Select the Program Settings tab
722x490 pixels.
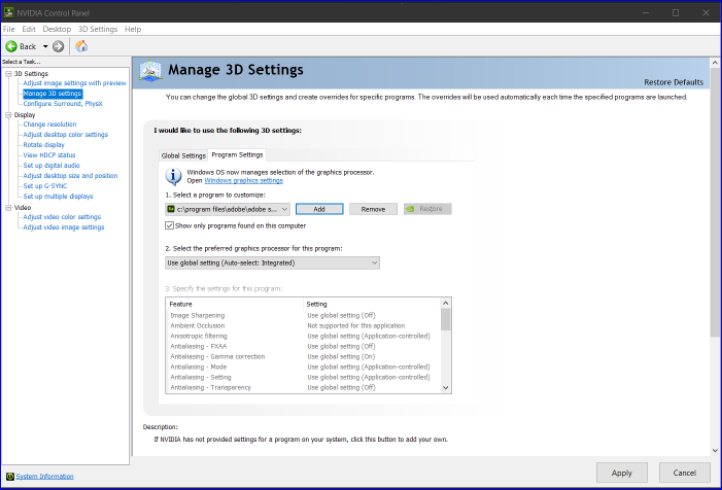(x=237, y=155)
